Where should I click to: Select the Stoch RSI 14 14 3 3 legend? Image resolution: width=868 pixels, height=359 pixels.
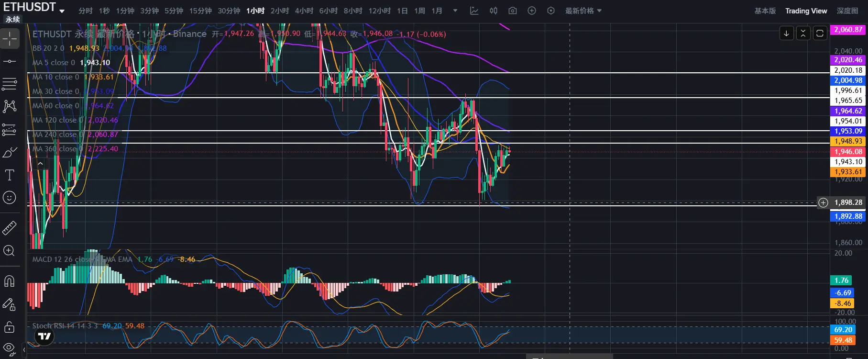pyautogui.click(x=65, y=325)
